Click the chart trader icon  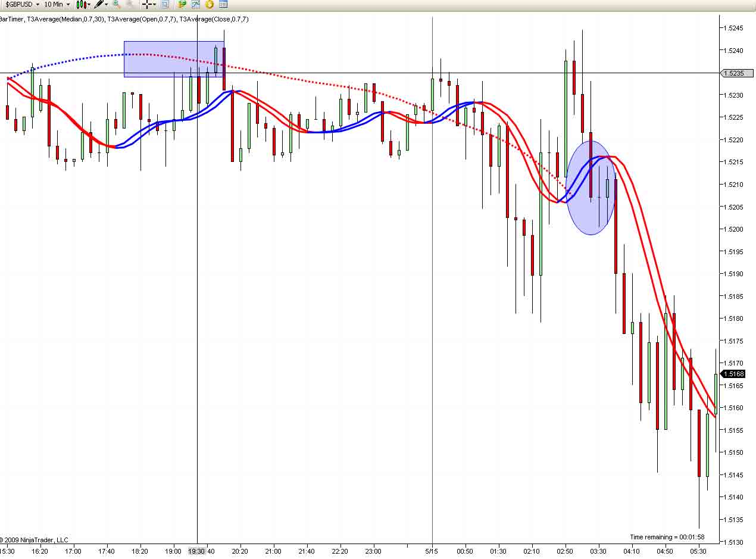coord(182,4)
